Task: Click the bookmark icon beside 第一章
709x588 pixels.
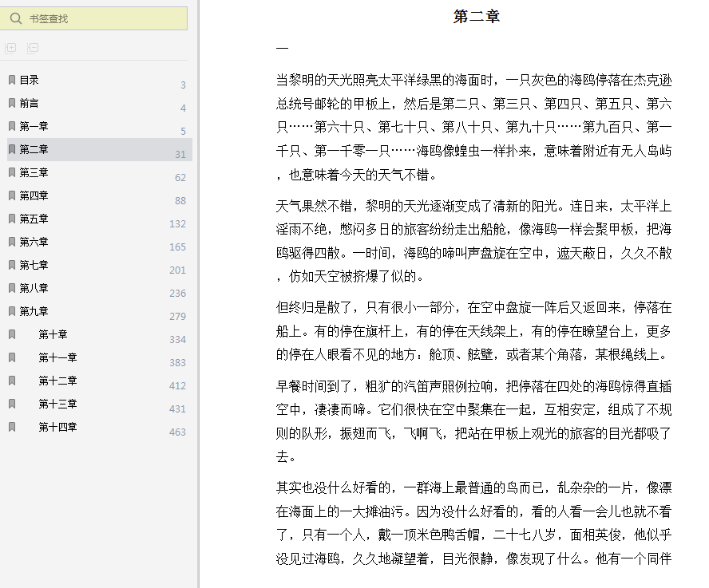Action: coord(12,126)
